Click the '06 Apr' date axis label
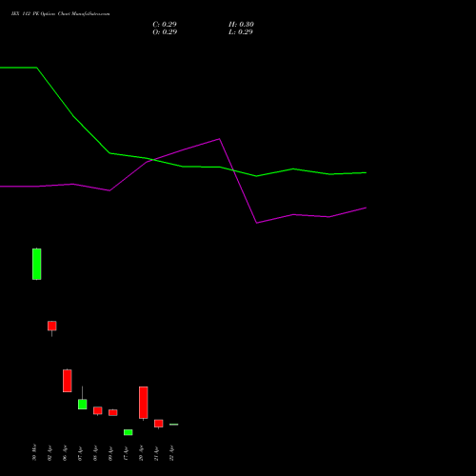The image size is (476, 476). pyautogui.click(x=65, y=453)
